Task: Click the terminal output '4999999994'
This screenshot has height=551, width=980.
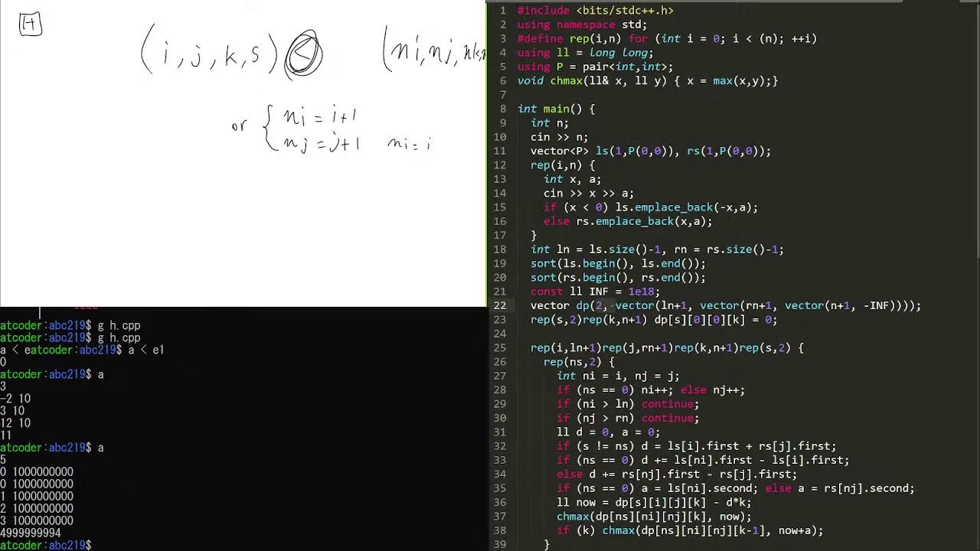Action: [31, 533]
